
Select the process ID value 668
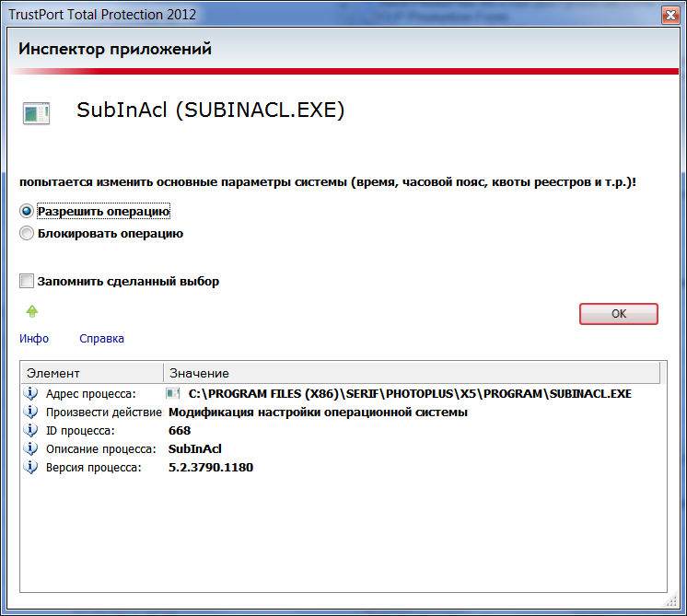point(180,430)
